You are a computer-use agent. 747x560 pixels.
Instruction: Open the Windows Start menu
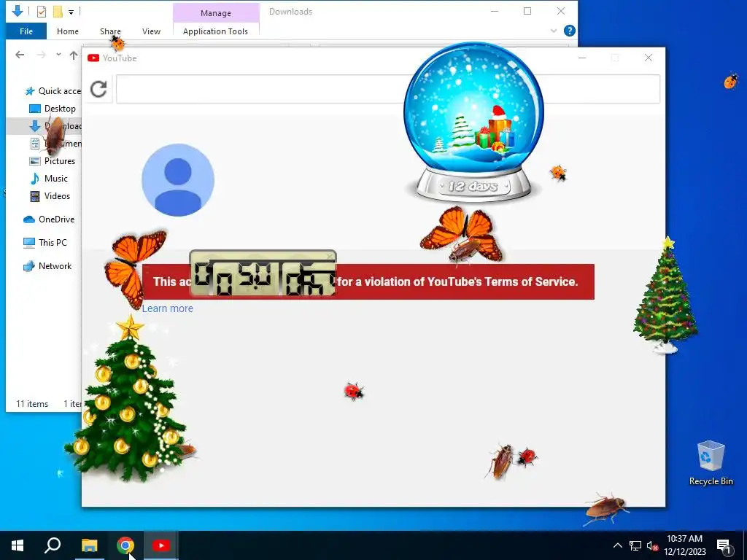click(x=18, y=545)
